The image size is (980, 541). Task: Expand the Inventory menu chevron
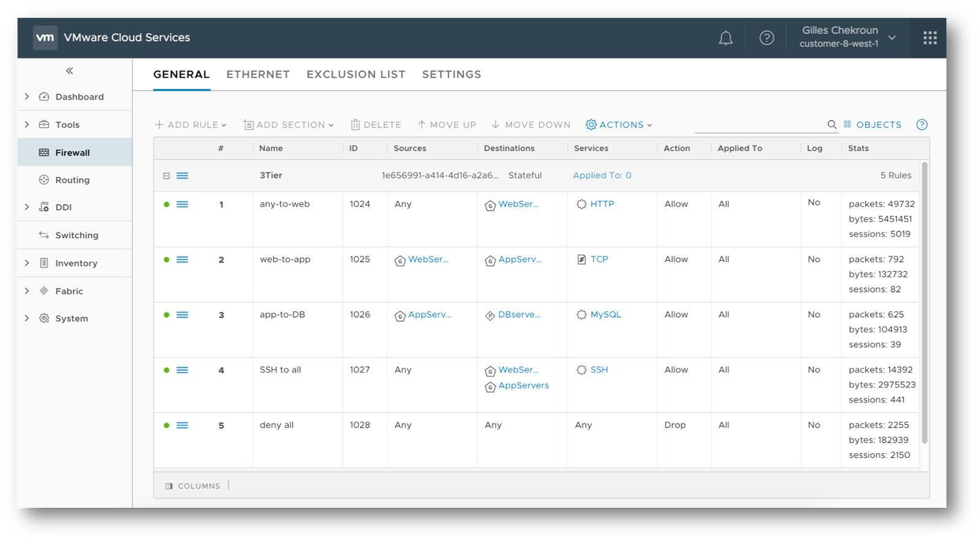[27, 263]
